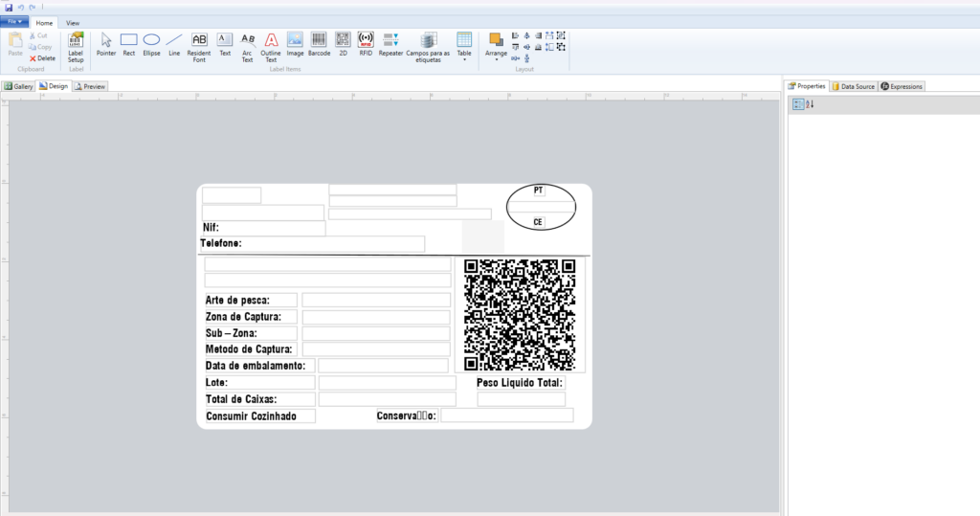Select the Rect shape tool
Image resolution: width=980 pixels, height=516 pixels.
pos(129,45)
